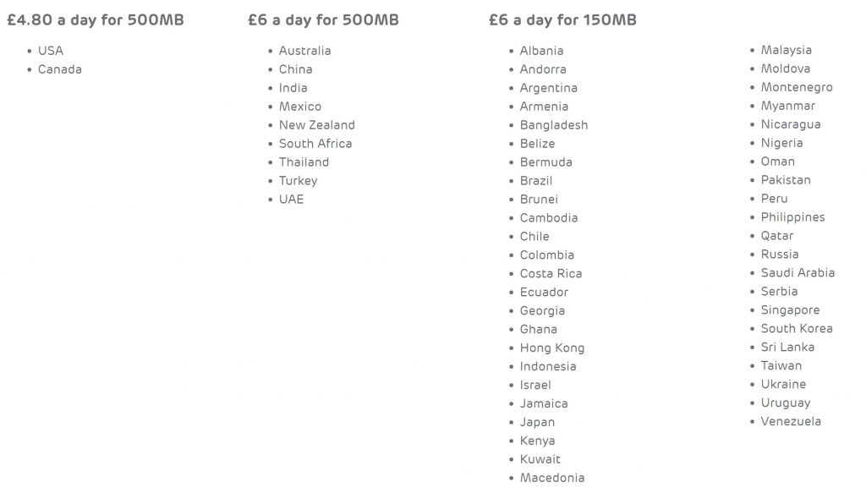Viewport: 866px width, 504px height.
Task: Click the Hong Kong list item
Action: [551, 348]
